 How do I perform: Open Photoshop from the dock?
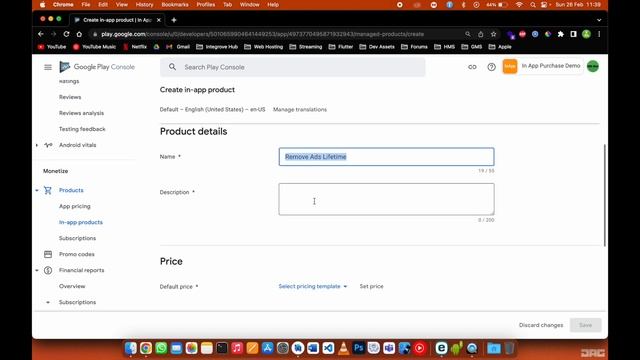point(358,348)
